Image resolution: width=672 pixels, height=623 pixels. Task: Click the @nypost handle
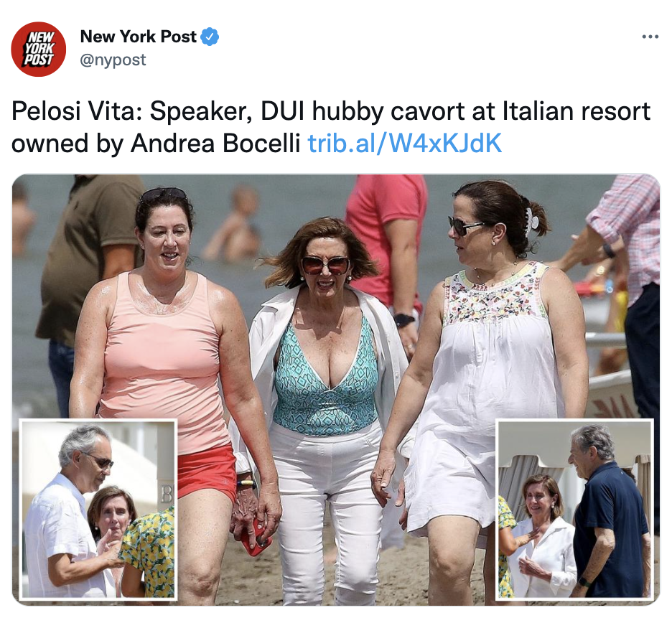[113, 60]
